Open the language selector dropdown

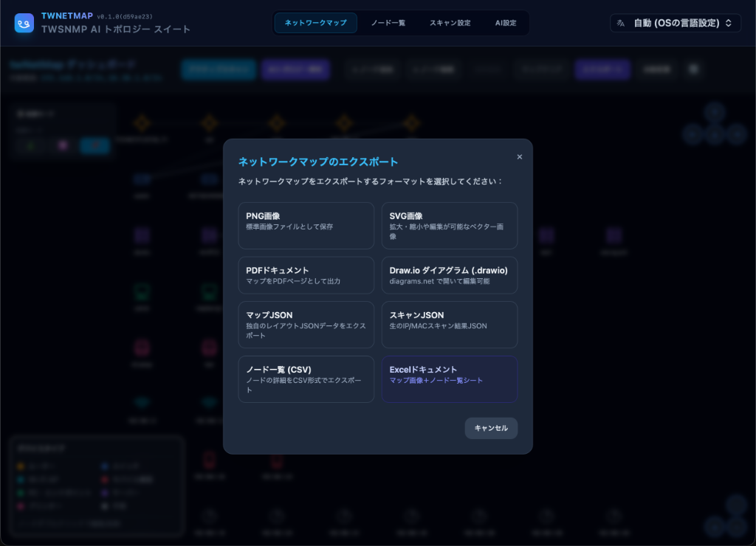(676, 23)
